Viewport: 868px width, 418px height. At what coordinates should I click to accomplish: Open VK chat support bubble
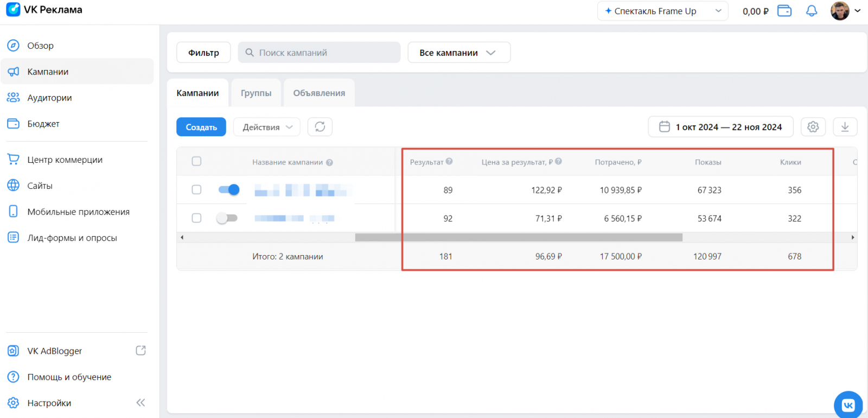pyautogui.click(x=848, y=405)
